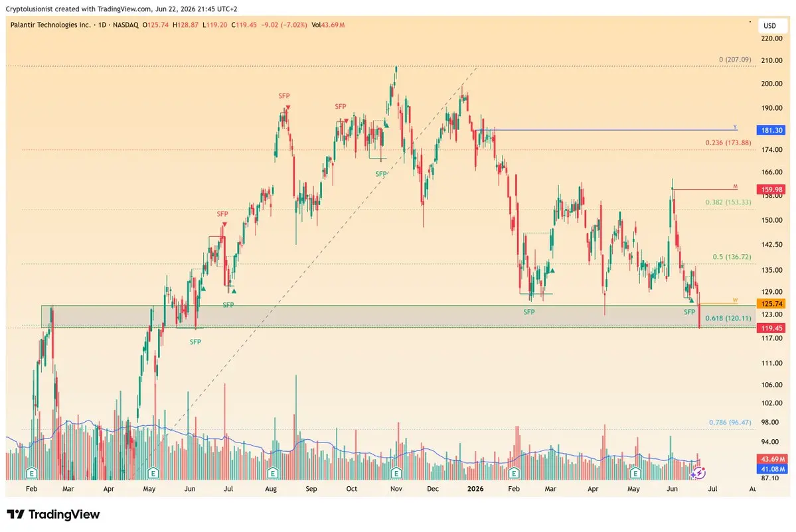Click the 87.10 price axis label
Screen dimensions: 796x532
(770, 478)
